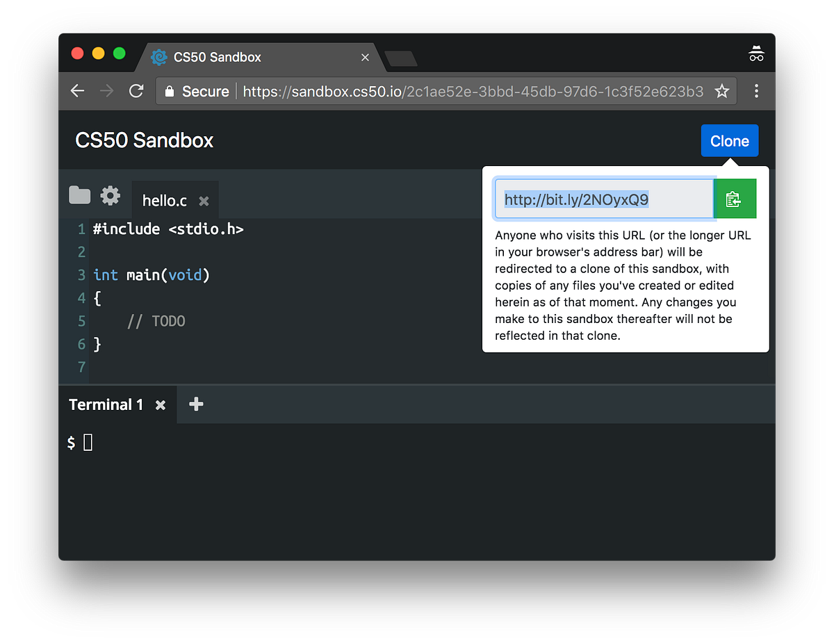The width and height of the screenshot is (834, 644).
Task: Navigate back with the browser back arrow
Action: [x=77, y=91]
